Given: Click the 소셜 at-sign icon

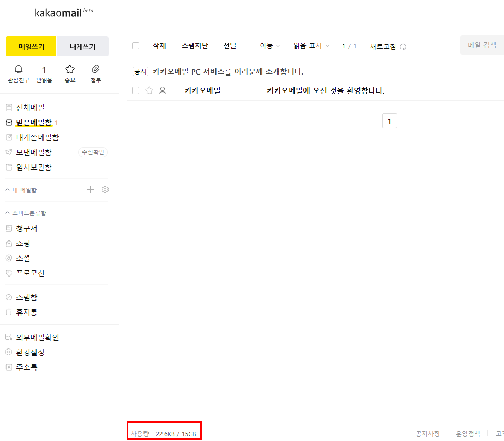Looking at the screenshot, I should click(x=9, y=258).
